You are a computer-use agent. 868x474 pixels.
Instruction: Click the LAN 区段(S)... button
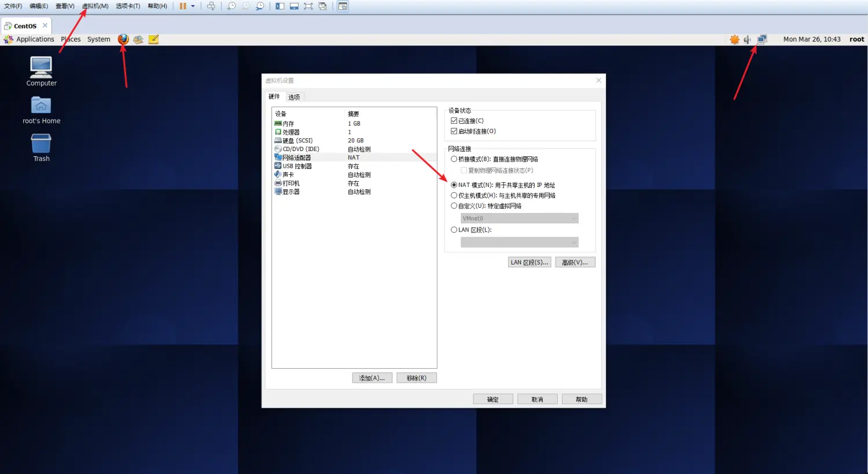click(x=529, y=262)
